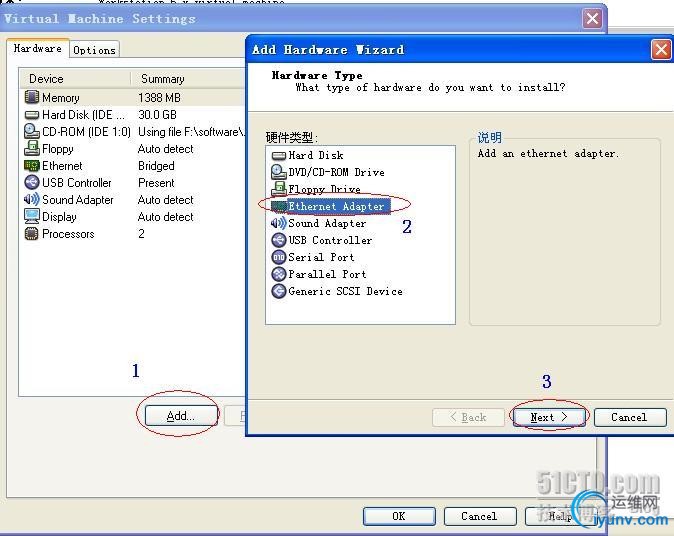The height and width of the screenshot is (536, 674).
Task: Select the Floppy device icon in Device list
Action: coord(32,148)
